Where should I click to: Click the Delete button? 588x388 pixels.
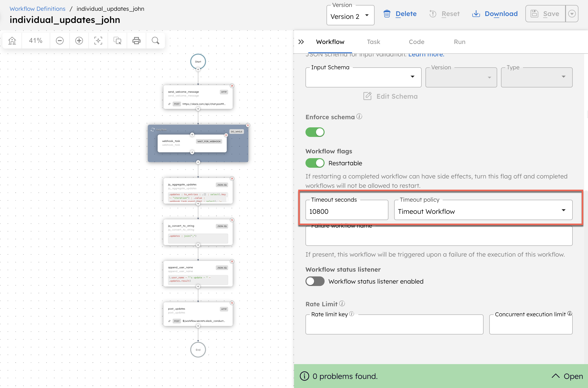point(400,14)
